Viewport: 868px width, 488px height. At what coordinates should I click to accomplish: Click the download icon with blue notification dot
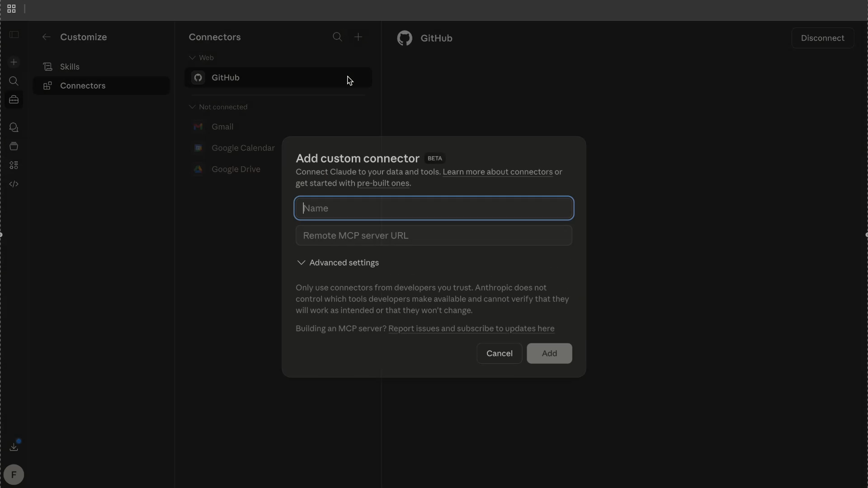point(14,447)
